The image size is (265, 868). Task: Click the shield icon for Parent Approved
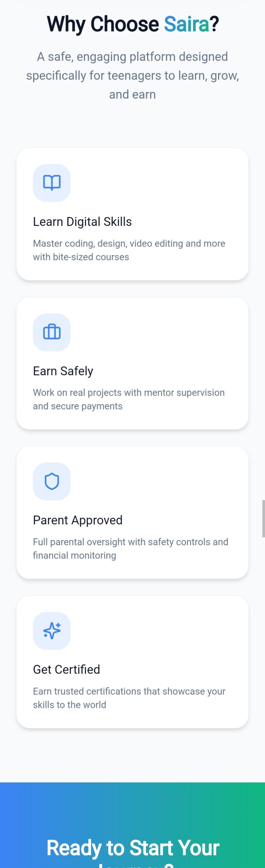[52, 481]
